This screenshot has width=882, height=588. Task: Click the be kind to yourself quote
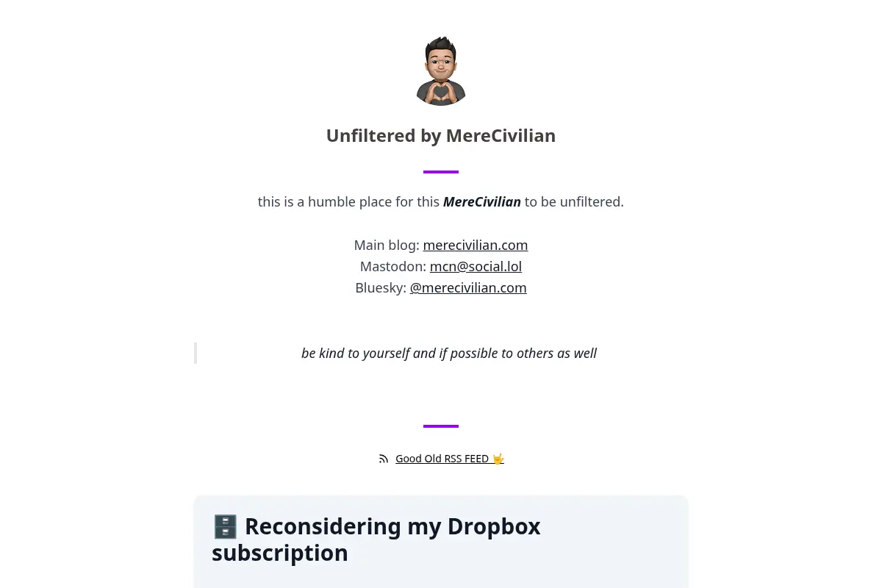click(449, 353)
